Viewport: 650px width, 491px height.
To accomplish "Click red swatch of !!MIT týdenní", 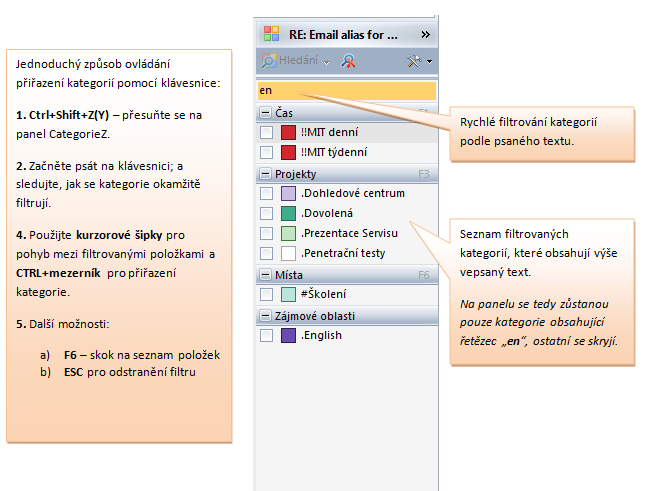I will coord(288,152).
